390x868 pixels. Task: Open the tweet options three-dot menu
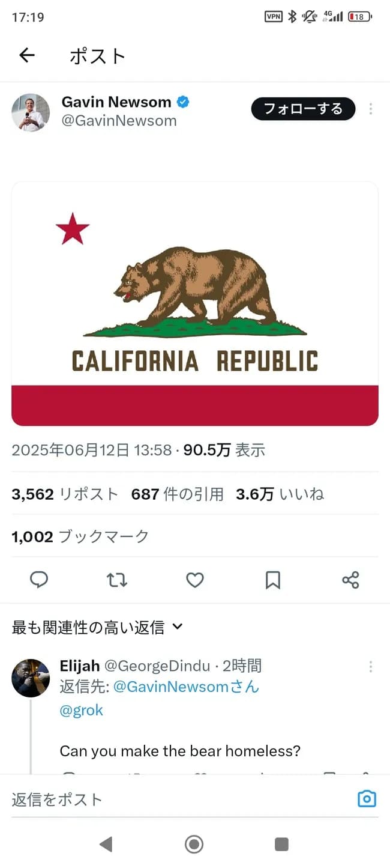pyautogui.click(x=371, y=109)
